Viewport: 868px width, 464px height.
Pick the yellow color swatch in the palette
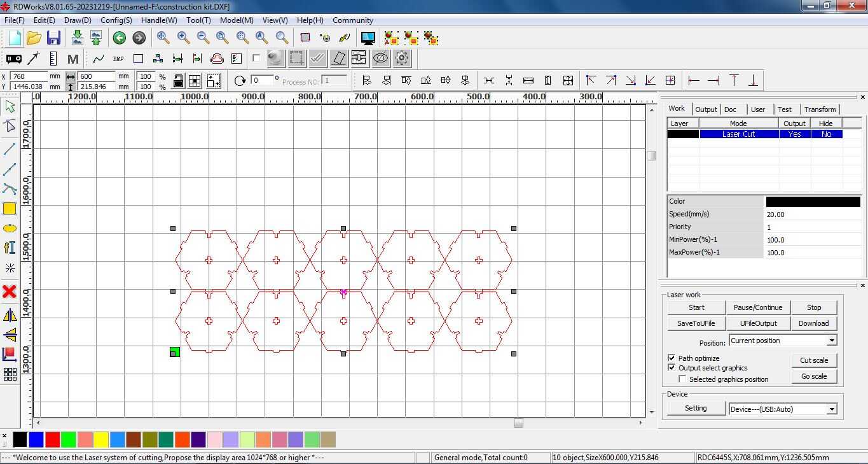pos(101,439)
